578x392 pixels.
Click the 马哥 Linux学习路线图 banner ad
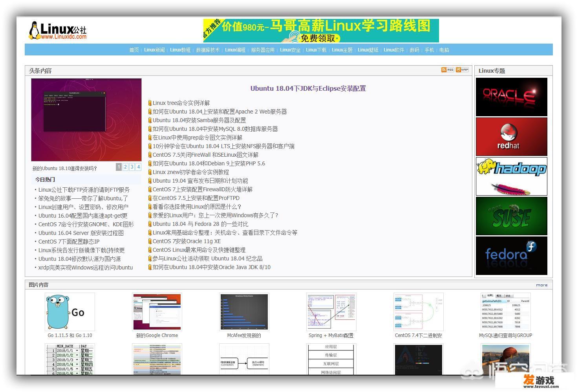pos(321,30)
